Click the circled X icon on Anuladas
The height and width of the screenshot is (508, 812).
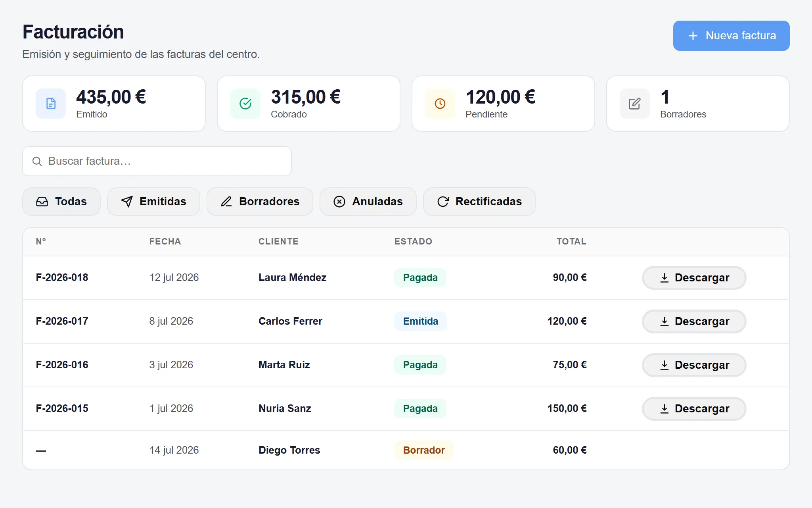coord(339,202)
